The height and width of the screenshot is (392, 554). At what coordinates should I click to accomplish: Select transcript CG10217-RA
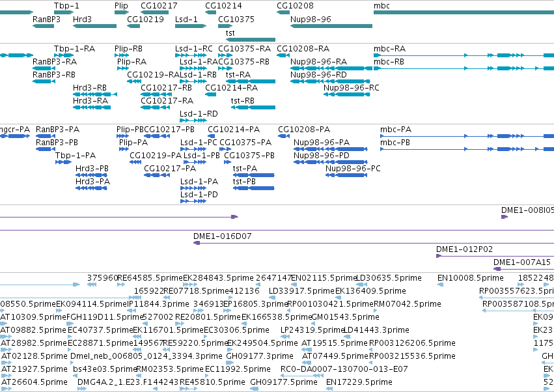click(x=167, y=101)
